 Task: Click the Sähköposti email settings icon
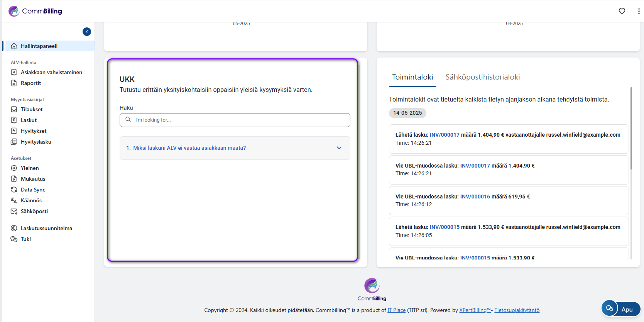(14, 211)
